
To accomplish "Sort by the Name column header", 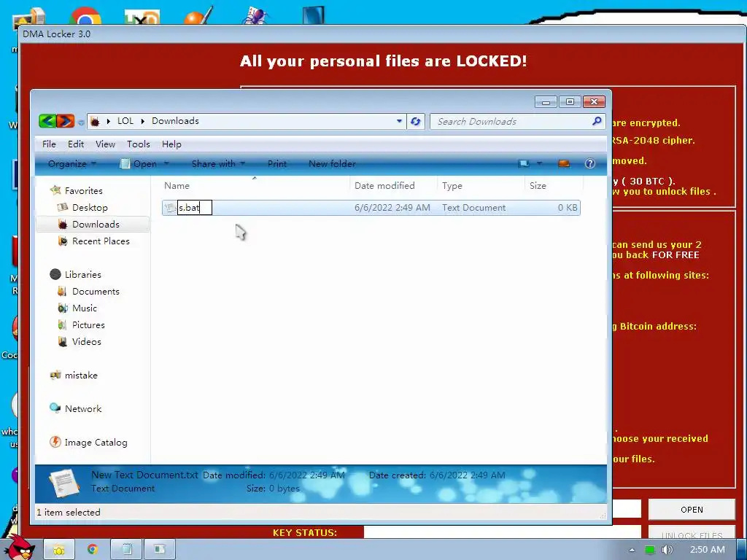I will tap(255, 186).
